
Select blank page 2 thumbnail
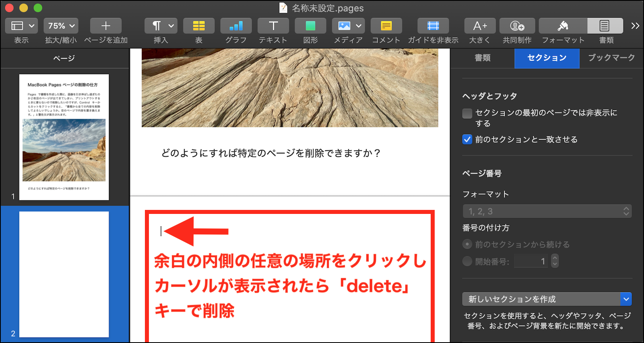point(64,274)
